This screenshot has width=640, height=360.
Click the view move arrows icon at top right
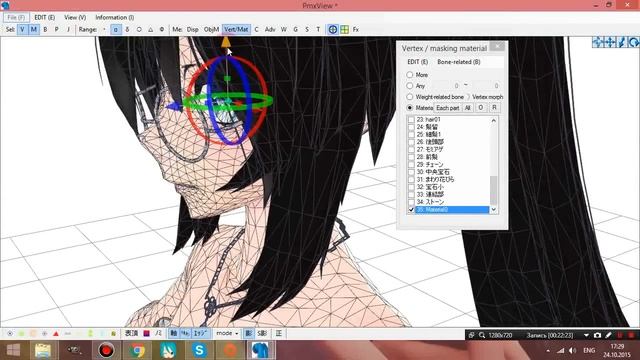(610, 42)
